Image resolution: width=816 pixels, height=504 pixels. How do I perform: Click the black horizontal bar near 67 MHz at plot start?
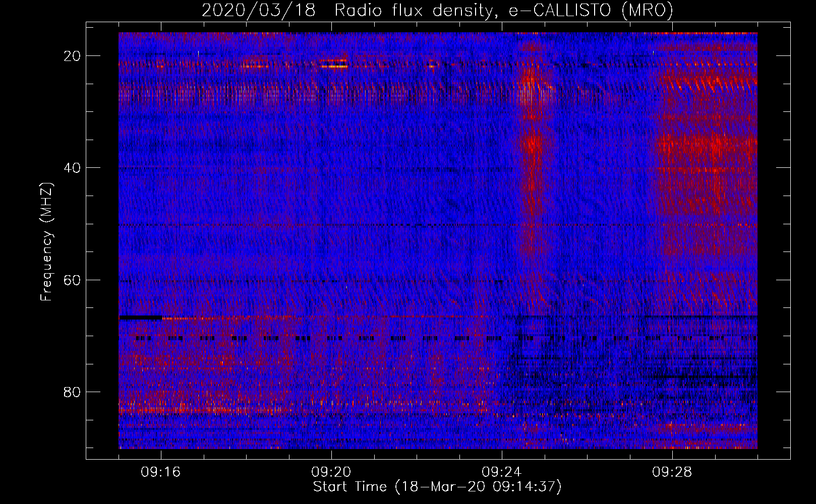(x=141, y=318)
